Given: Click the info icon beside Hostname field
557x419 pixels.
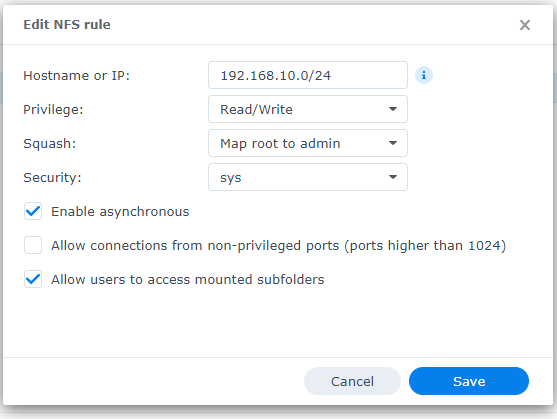Looking at the screenshot, I should (x=424, y=75).
